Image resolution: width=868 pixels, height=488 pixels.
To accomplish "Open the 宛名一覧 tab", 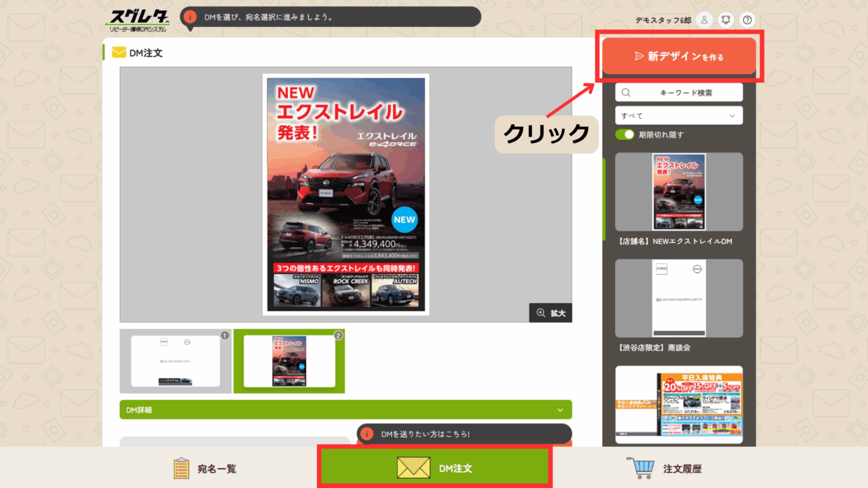I will tap(206, 468).
